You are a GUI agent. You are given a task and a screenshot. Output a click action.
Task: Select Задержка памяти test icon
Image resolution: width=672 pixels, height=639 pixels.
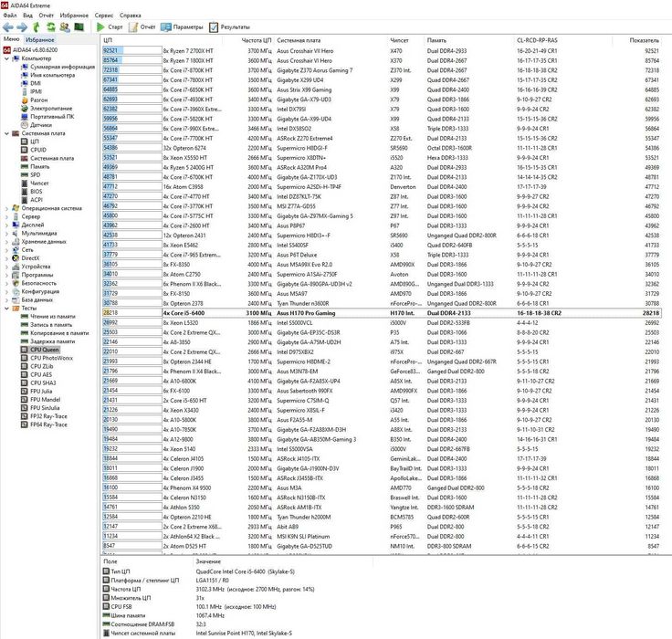[x=25, y=341]
